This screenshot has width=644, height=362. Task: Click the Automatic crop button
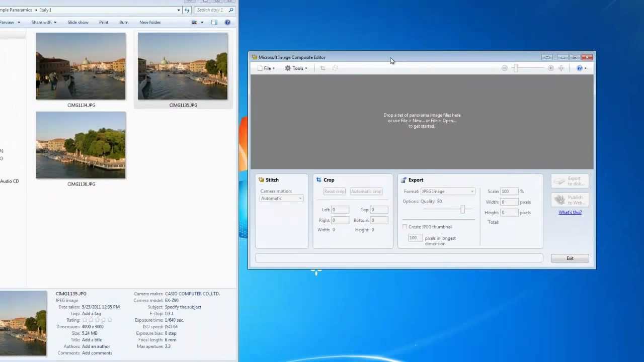pyautogui.click(x=366, y=192)
